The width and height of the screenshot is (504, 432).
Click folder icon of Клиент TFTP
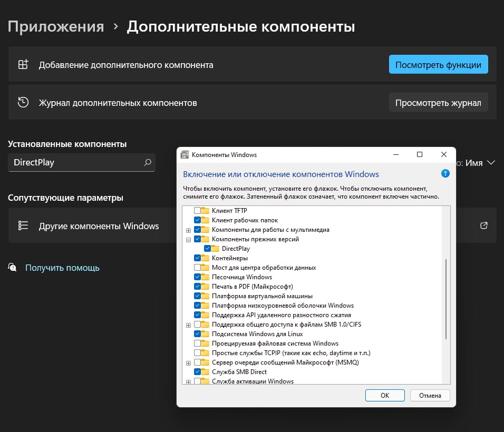[x=205, y=211]
